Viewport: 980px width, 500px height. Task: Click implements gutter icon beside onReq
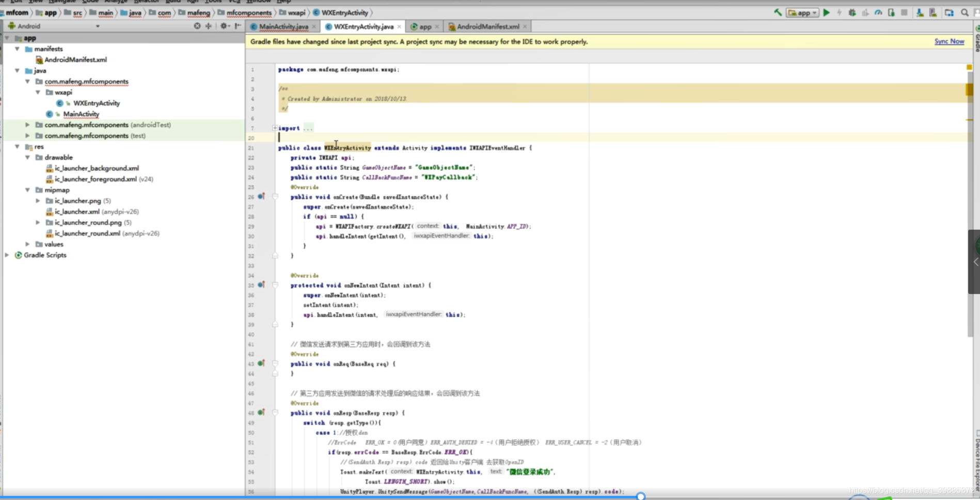(x=261, y=363)
